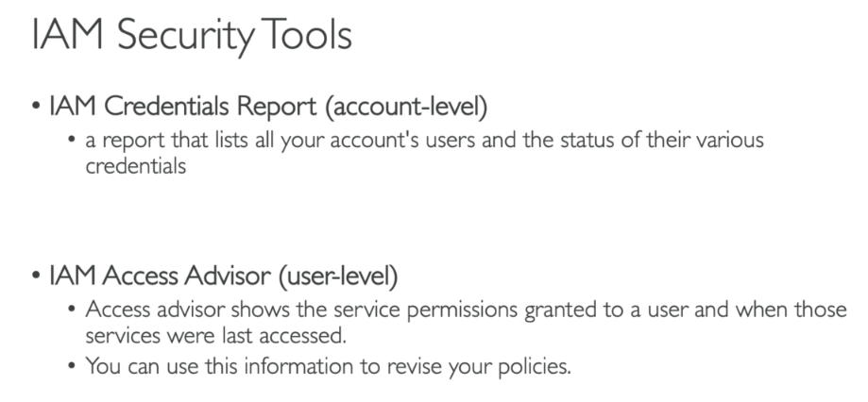Screen dimensions: 868x402
Task: Click the bullet before IAM Credentials Report
Action: click(36, 106)
